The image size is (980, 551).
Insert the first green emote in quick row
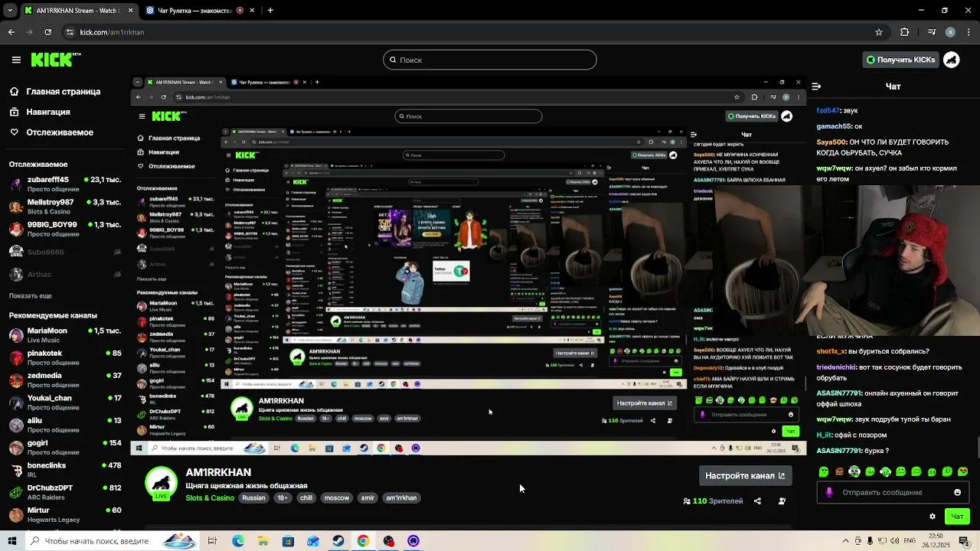[x=824, y=471]
